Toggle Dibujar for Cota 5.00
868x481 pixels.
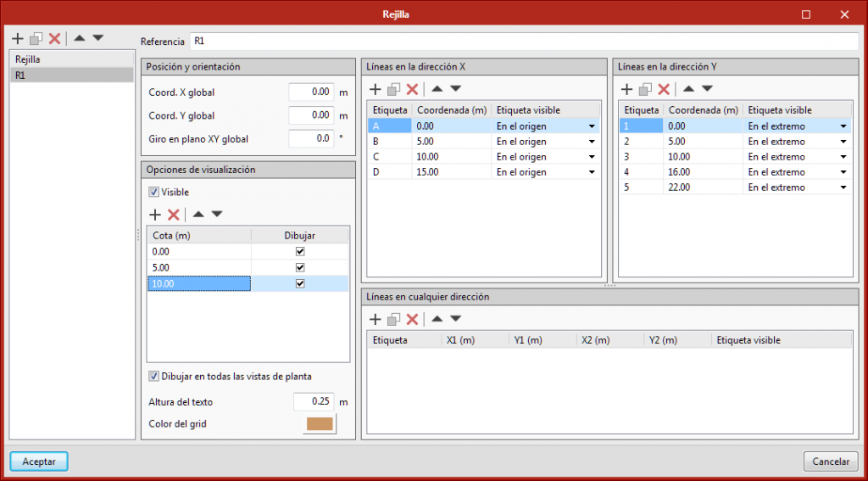click(300, 268)
